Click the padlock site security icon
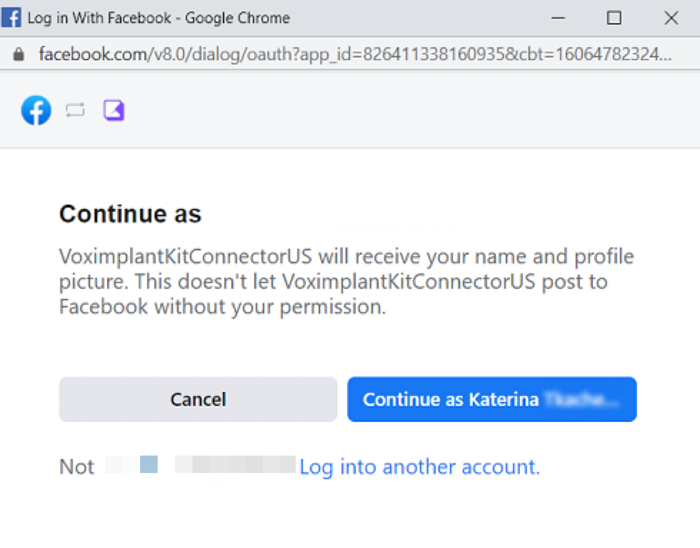 (x=18, y=54)
